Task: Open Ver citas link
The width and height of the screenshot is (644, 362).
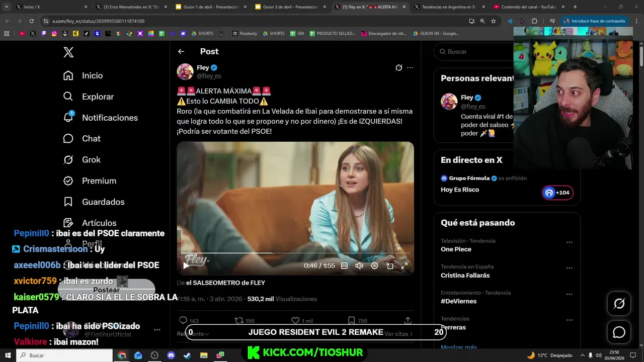Action: [x=398, y=333]
